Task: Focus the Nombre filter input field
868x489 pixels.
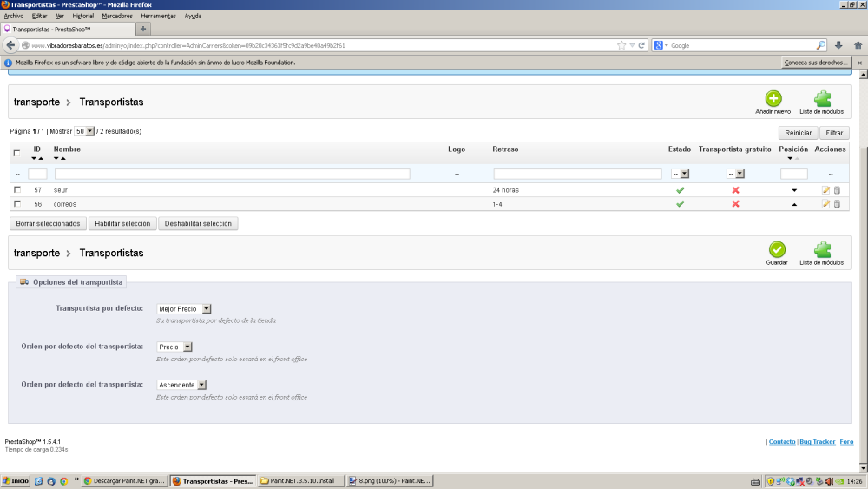Action: 233,174
